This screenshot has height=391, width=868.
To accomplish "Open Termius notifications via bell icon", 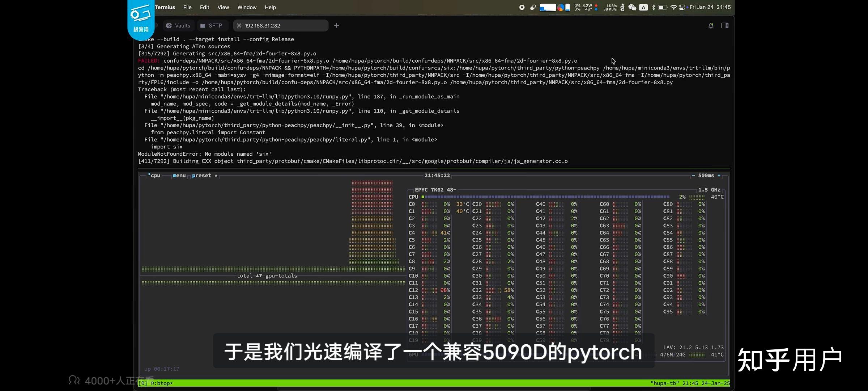I will (x=710, y=25).
